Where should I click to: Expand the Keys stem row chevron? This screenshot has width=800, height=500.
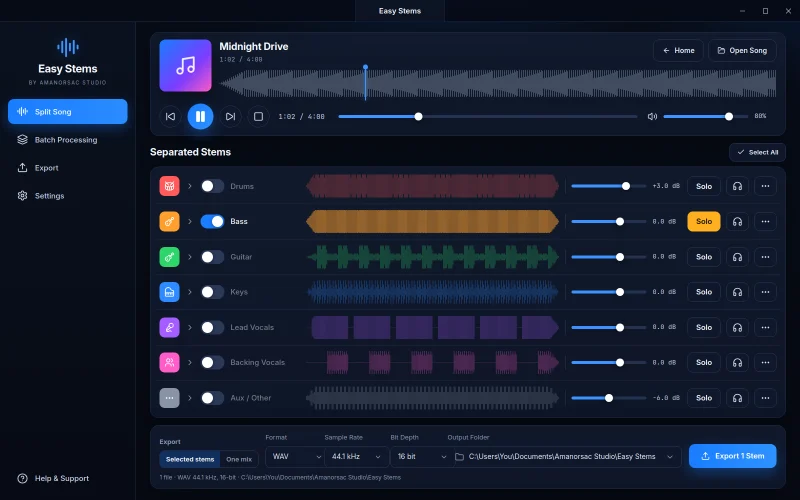tap(190, 292)
